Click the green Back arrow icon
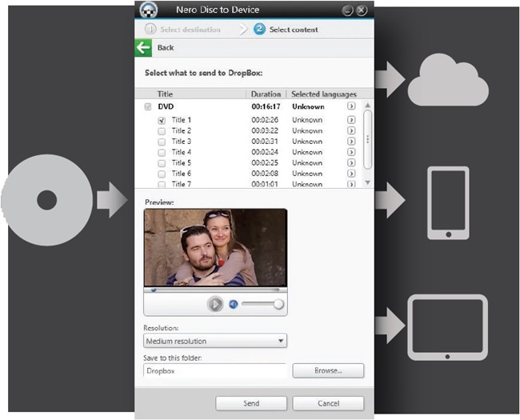 point(143,48)
